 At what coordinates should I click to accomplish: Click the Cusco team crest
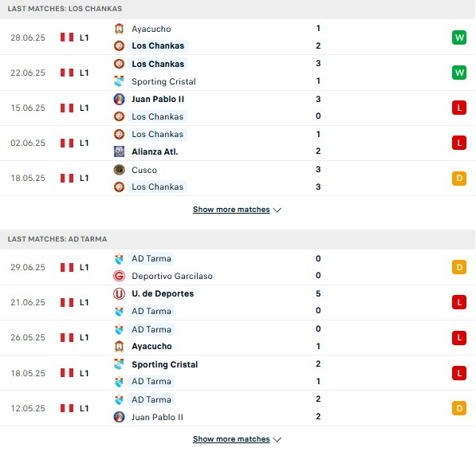click(x=119, y=170)
